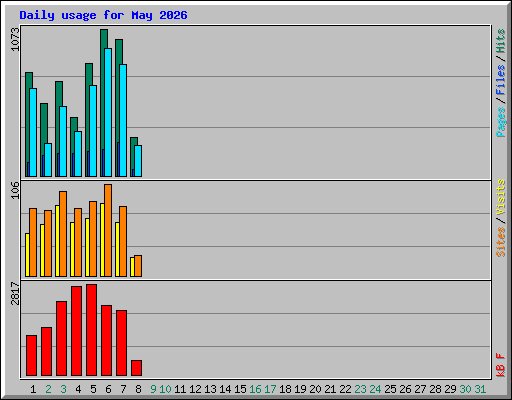Click day '25' on the x-axis
This screenshot has height=400, width=512.
pyautogui.click(x=390, y=389)
